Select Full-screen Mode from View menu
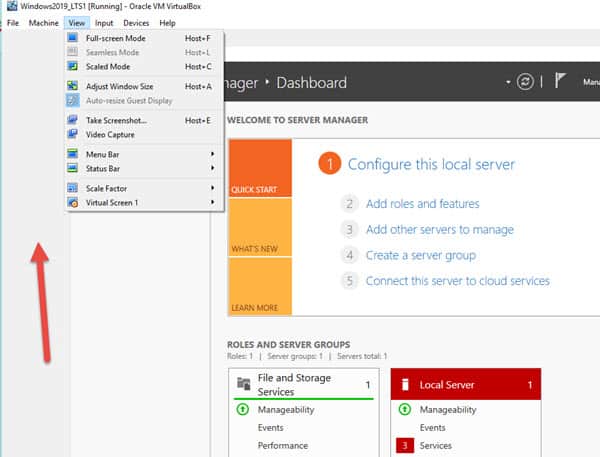Viewport: 600px width, 457px height. coord(145,38)
